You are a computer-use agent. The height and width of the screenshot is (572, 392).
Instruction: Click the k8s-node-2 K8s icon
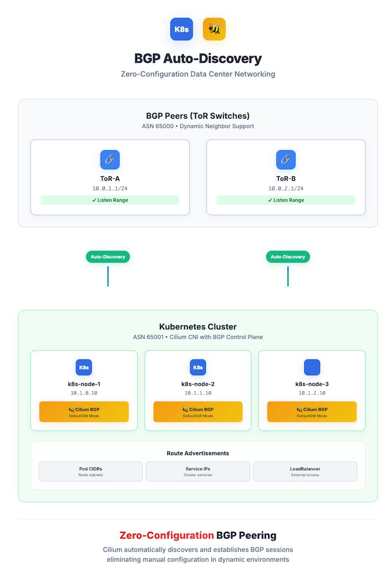198,367
